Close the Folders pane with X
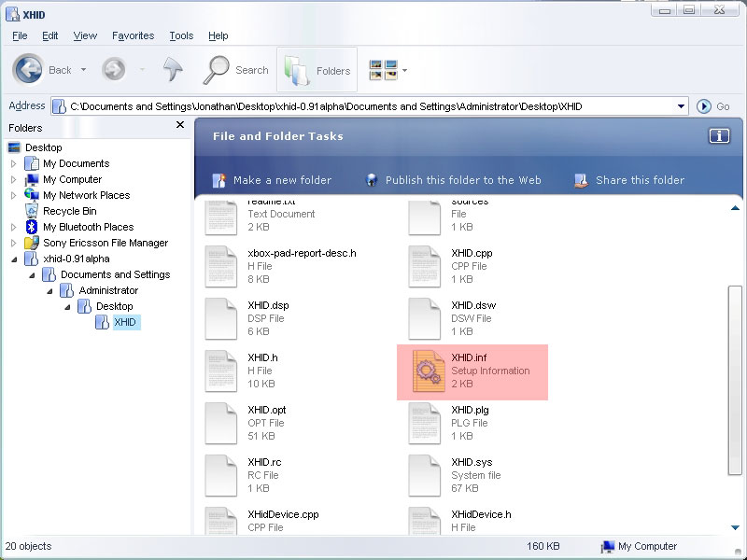Screen dimensions: 747x560 180,125
